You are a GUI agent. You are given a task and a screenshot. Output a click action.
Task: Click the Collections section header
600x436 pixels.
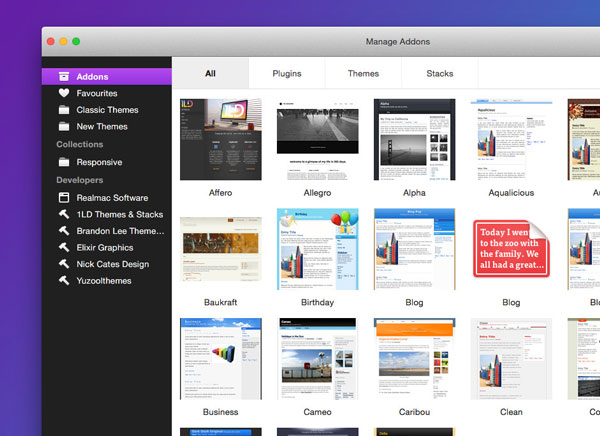pos(80,144)
